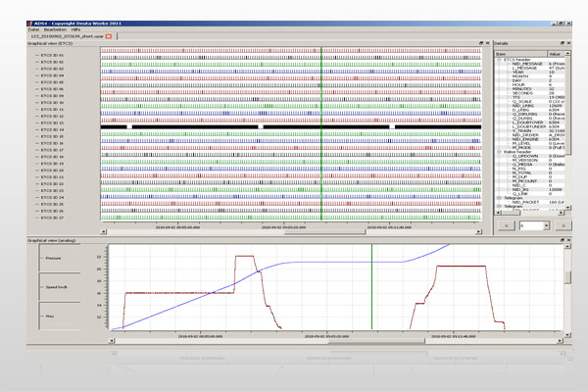Image resolution: width=588 pixels, height=392 pixels.
Task: Click the green time cursor in analog graph
Action: (371, 287)
